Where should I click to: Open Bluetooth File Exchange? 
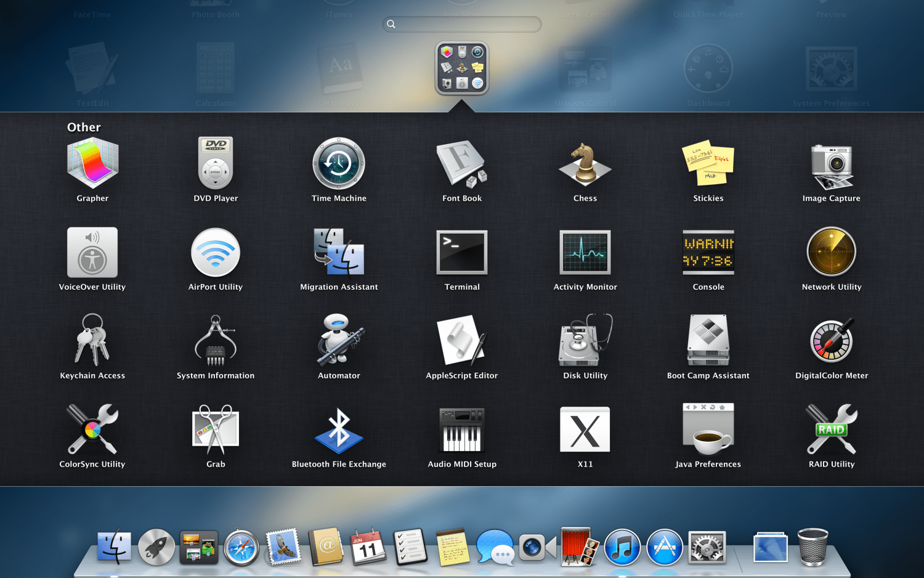(339, 429)
